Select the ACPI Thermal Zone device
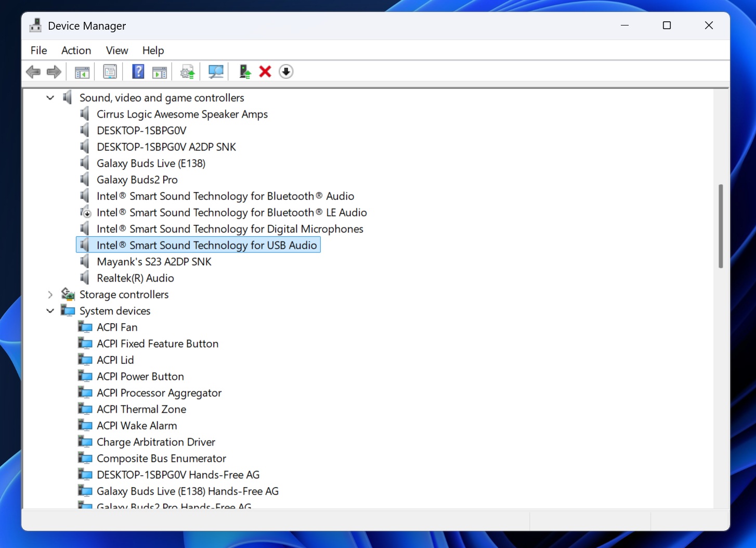Viewport: 756px width, 548px height. (x=141, y=410)
